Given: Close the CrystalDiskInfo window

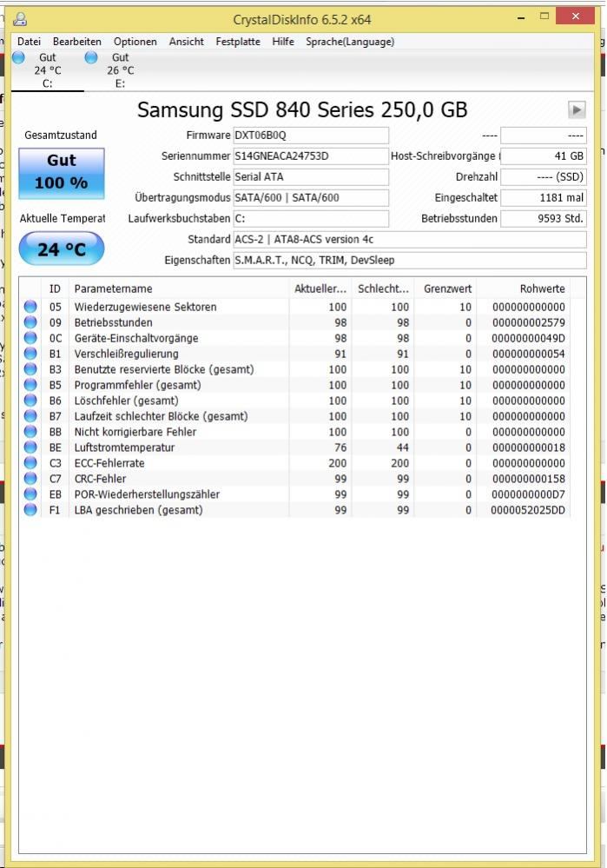Looking at the screenshot, I should click(576, 17).
